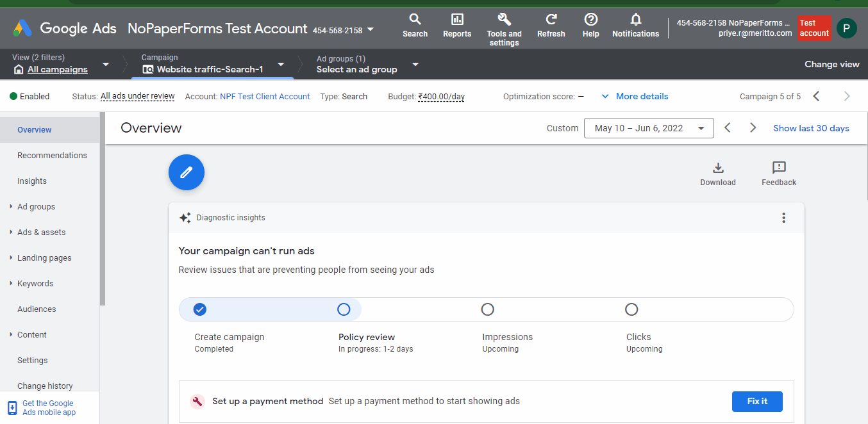Open Diagnostic insights three-dot menu

point(783,218)
